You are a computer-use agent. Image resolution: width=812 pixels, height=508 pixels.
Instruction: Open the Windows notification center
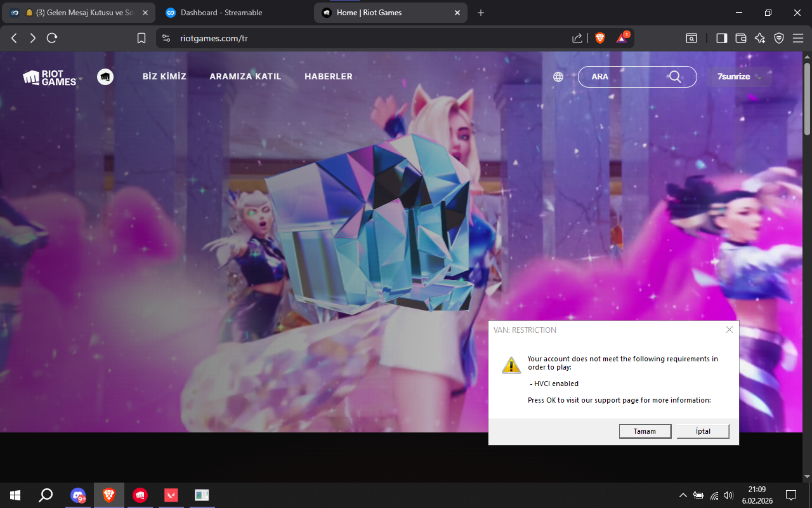(x=791, y=495)
